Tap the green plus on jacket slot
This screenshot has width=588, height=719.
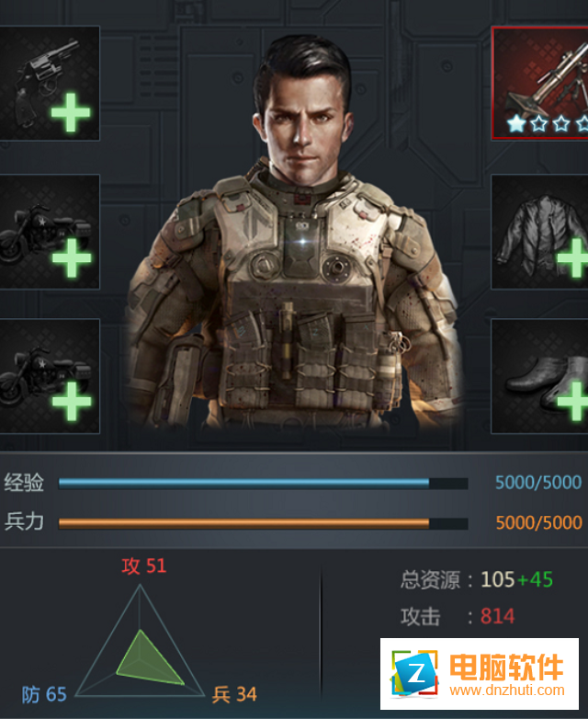click(x=573, y=257)
